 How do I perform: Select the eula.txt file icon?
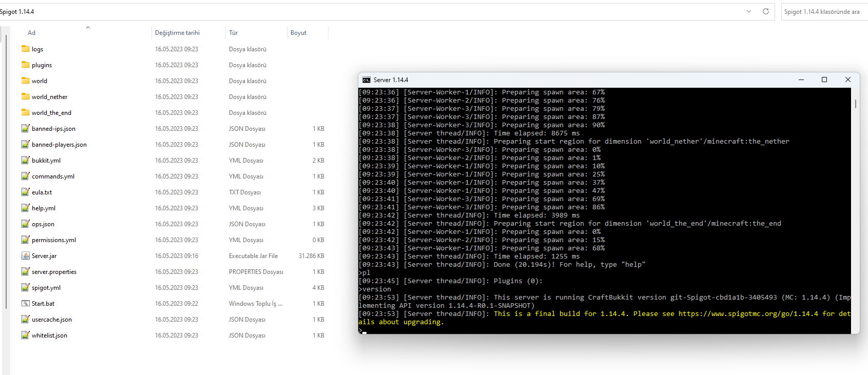26,192
